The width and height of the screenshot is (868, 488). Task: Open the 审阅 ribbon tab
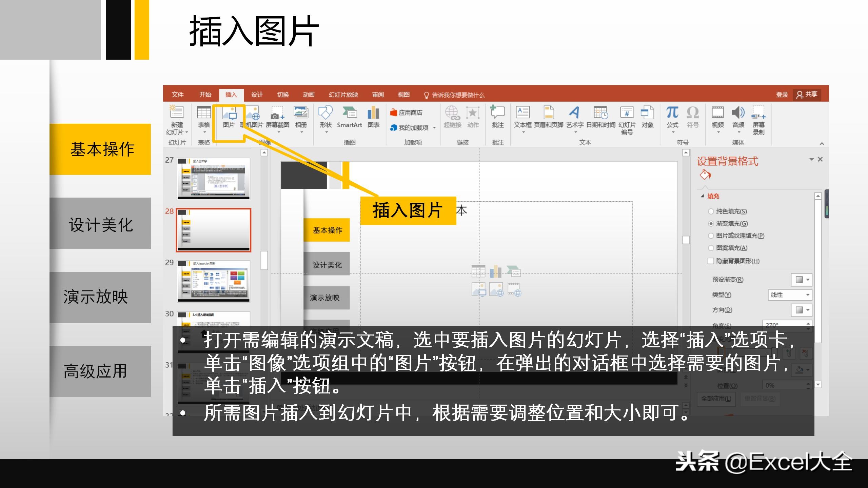click(x=378, y=95)
